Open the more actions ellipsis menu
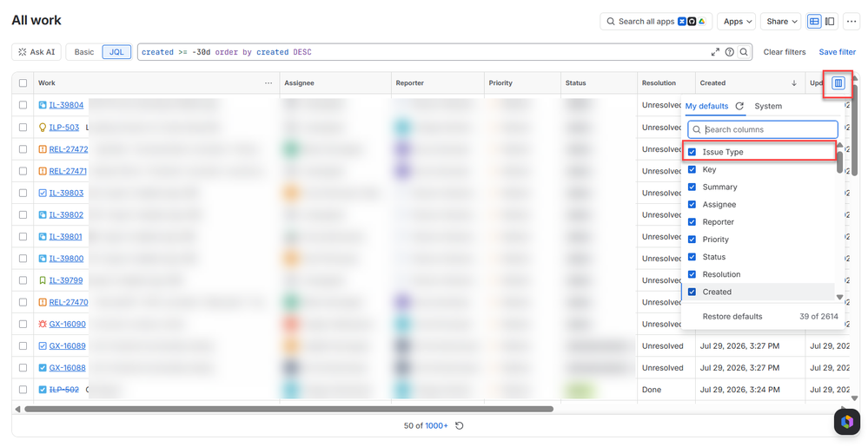 pyautogui.click(x=851, y=22)
